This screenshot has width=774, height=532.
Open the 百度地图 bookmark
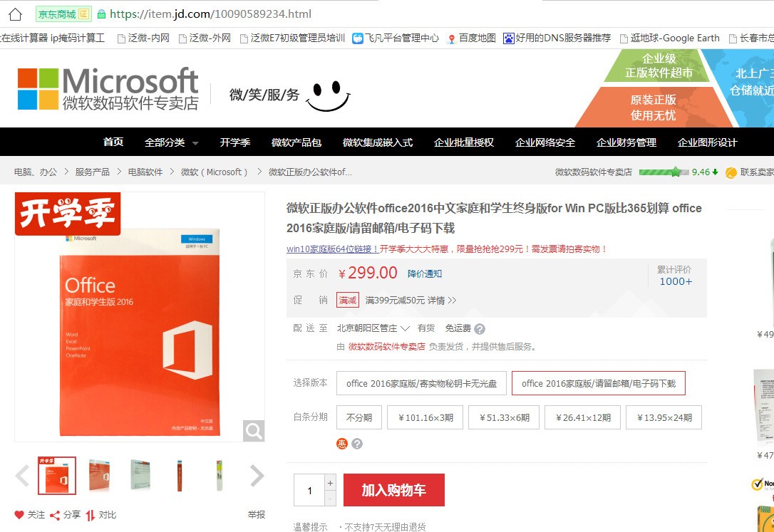471,38
